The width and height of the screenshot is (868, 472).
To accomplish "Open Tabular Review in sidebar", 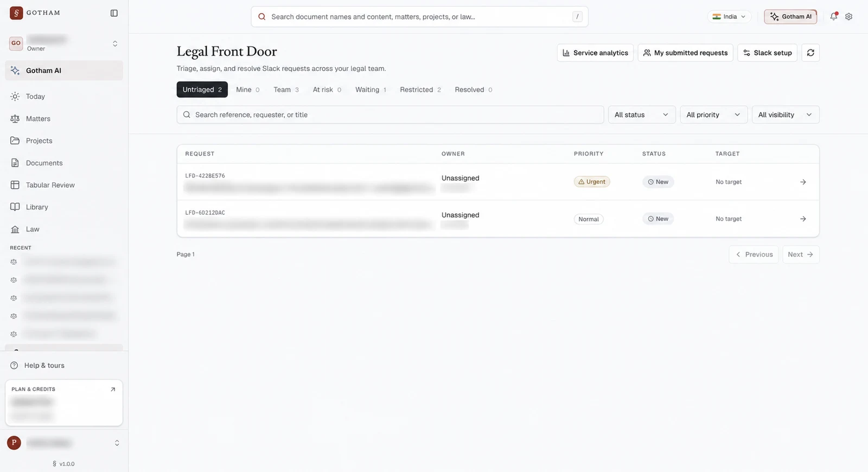I will tap(64, 185).
